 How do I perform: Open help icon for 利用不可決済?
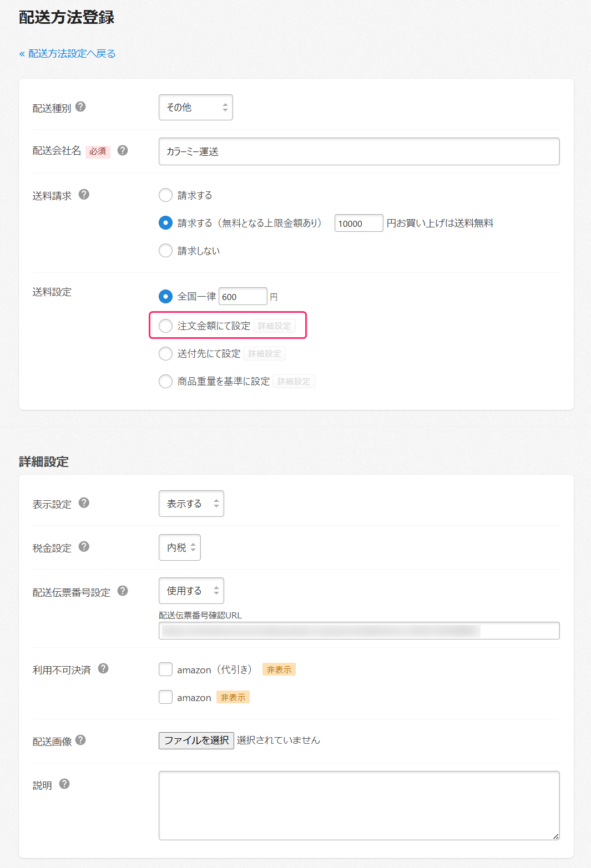(103, 668)
